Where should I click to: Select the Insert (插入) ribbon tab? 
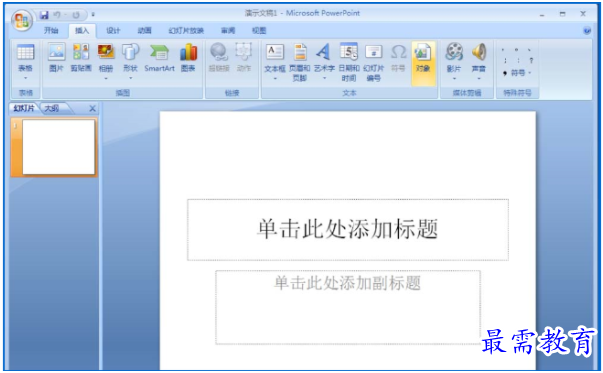coord(82,31)
